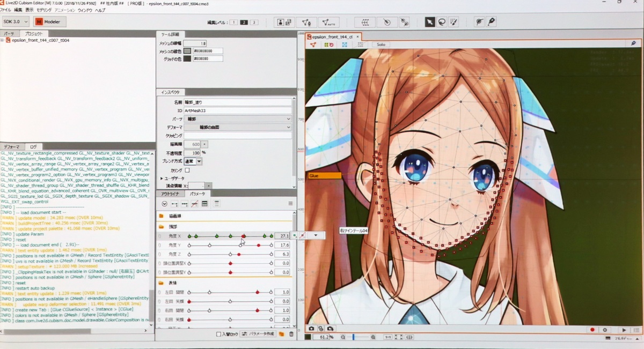The image size is (644, 349).
Task: Click the Modeler mode button
Action: tap(50, 22)
